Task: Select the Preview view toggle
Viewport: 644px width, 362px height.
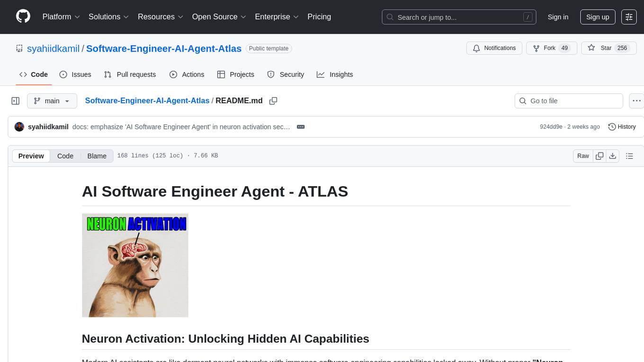Action: (x=31, y=156)
